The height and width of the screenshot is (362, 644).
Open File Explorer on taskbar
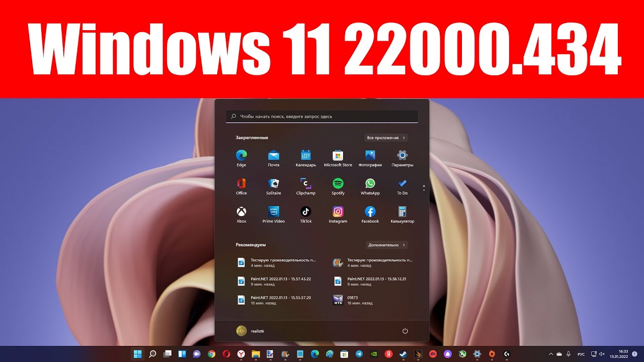(x=256, y=354)
